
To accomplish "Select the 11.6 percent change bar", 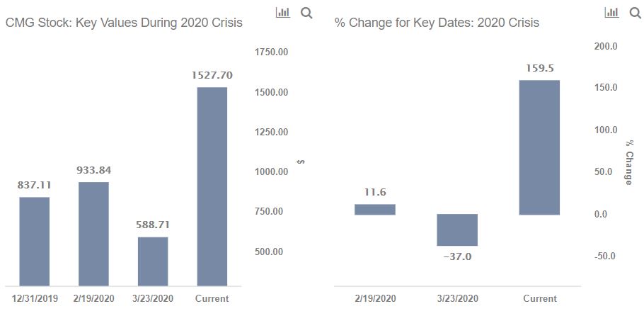I will pos(375,210).
